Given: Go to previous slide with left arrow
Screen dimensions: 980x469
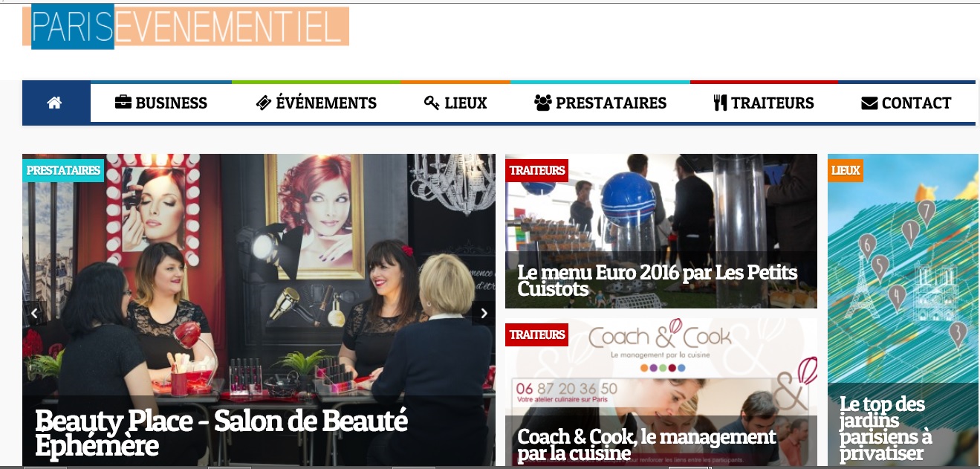Looking at the screenshot, I should click(34, 313).
